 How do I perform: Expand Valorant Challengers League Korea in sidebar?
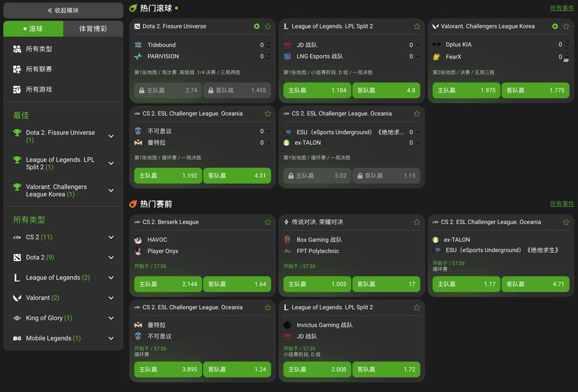[x=111, y=191]
